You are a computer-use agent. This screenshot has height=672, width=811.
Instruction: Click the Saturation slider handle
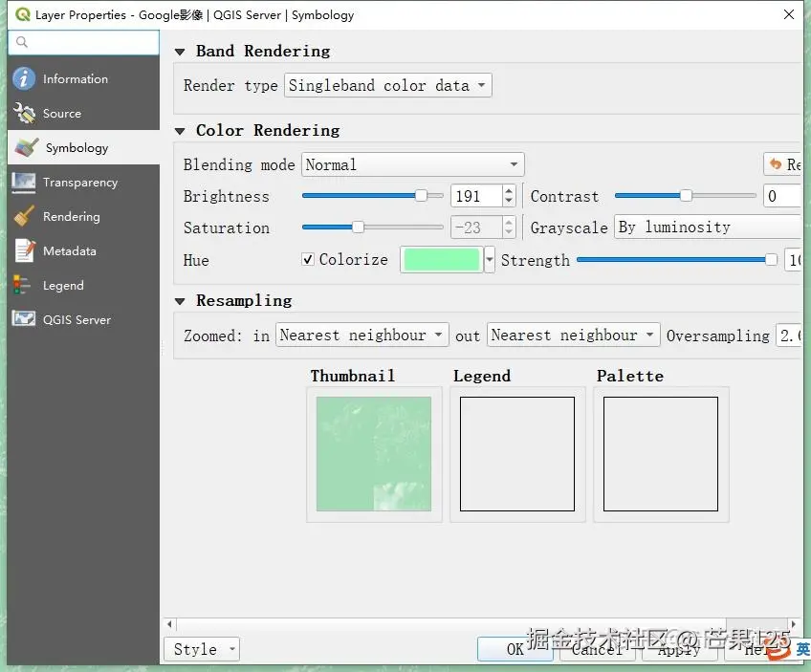click(x=358, y=227)
